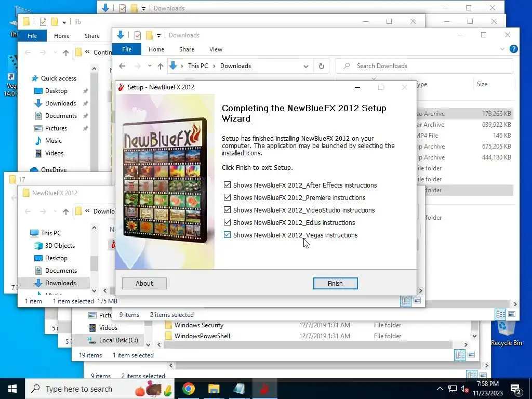
Task: Select WindowsPowerShell folder
Action: click(202, 336)
